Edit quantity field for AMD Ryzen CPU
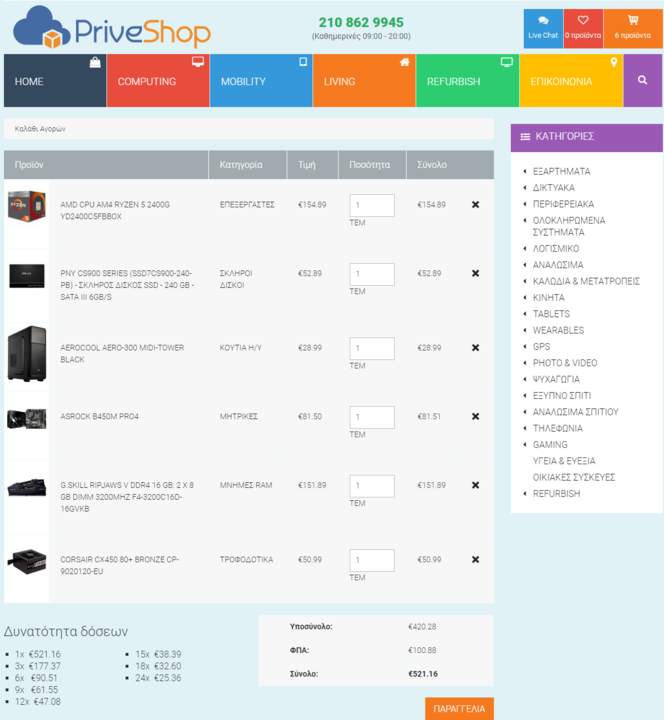Image resolution: width=664 pixels, height=720 pixels. point(372,205)
